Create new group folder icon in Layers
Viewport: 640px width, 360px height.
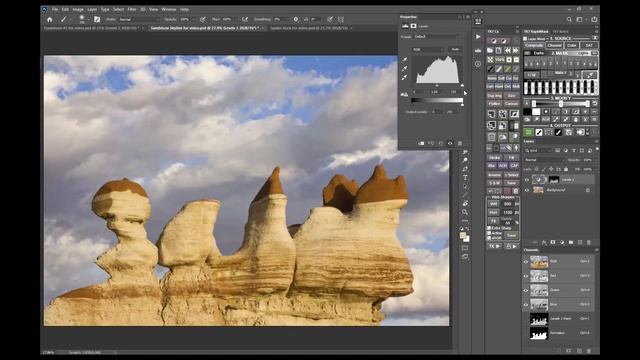(571, 242)
